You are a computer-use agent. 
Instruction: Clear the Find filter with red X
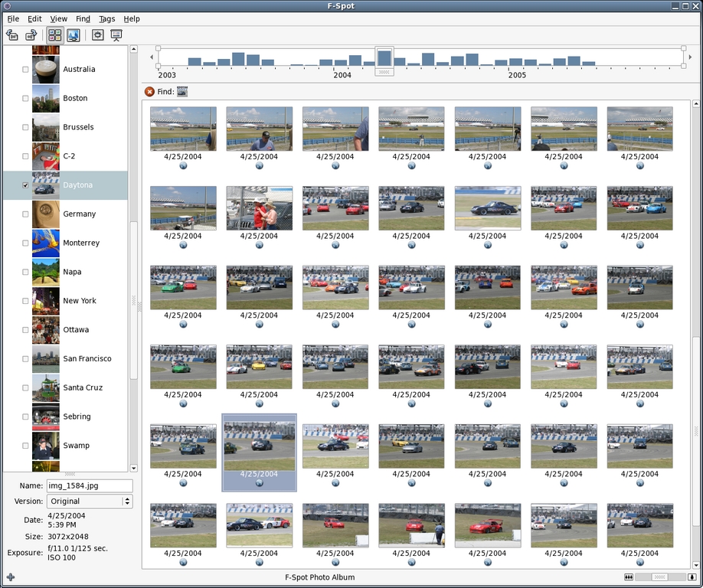(149, 92)
